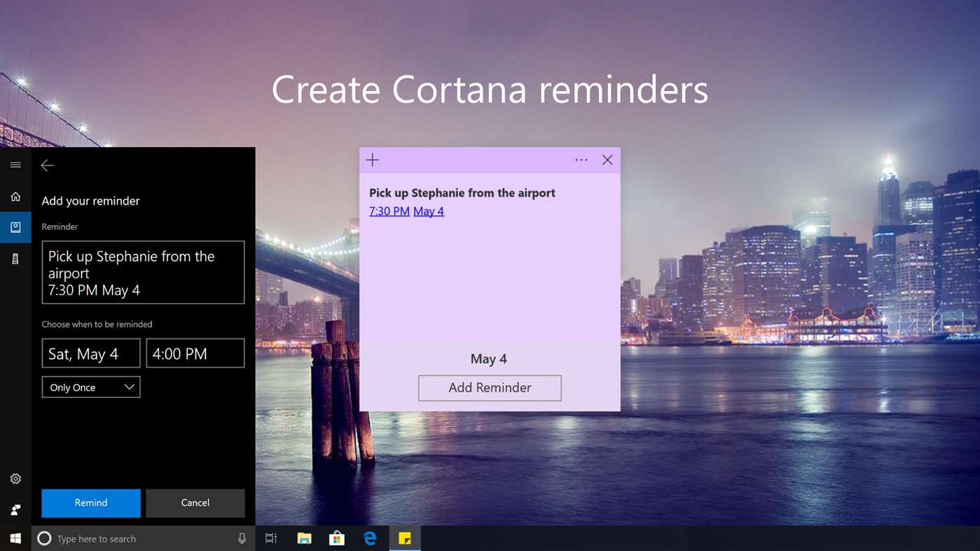
Task: Expand the Only Once repeat dropdown
Action: 91,387
